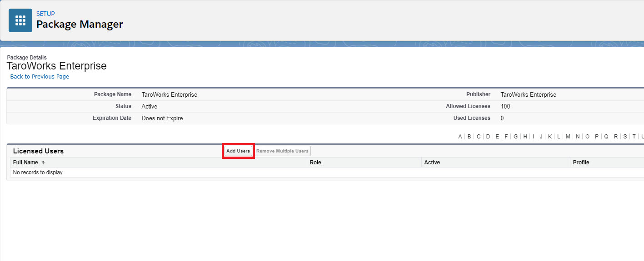Click the Status value Active
The image size is (644, 261).
[150, 107]
